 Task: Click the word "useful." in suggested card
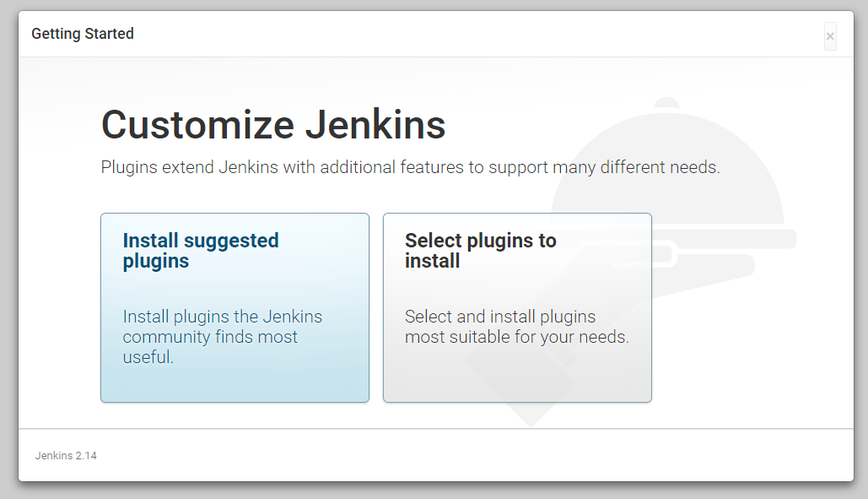[148, 357]
